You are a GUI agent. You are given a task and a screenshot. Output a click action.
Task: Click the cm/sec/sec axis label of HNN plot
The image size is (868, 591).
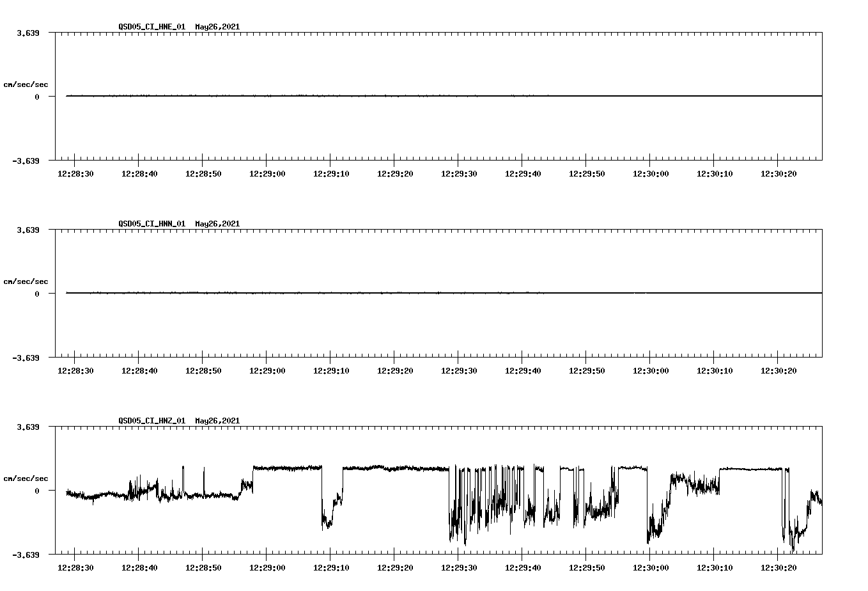(x=26, y=281)
